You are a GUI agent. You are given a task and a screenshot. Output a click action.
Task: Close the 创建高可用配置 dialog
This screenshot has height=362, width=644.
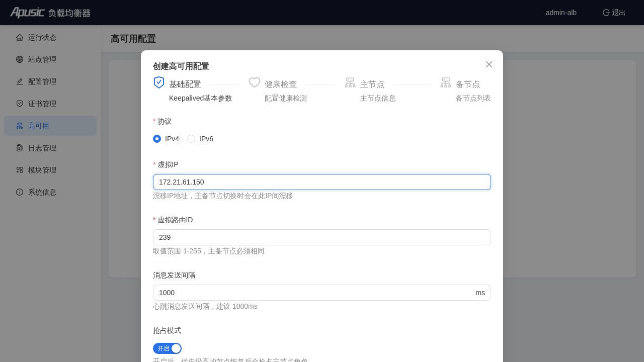(489, 64)
